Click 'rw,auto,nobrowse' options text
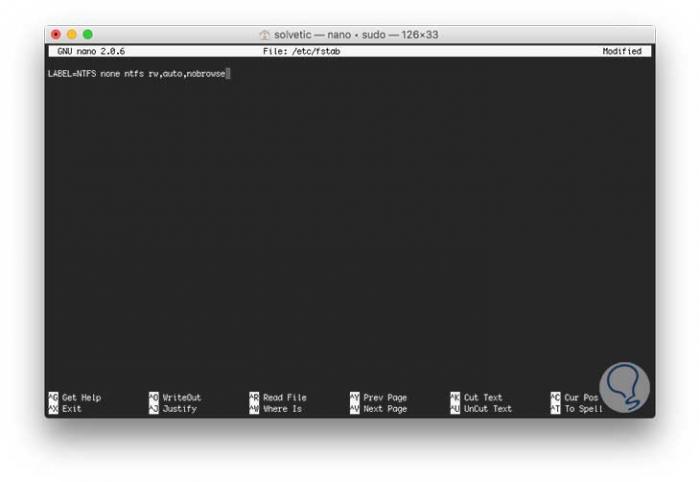The height and width of the screenshot is (482, 700). (x=187, y=74)
